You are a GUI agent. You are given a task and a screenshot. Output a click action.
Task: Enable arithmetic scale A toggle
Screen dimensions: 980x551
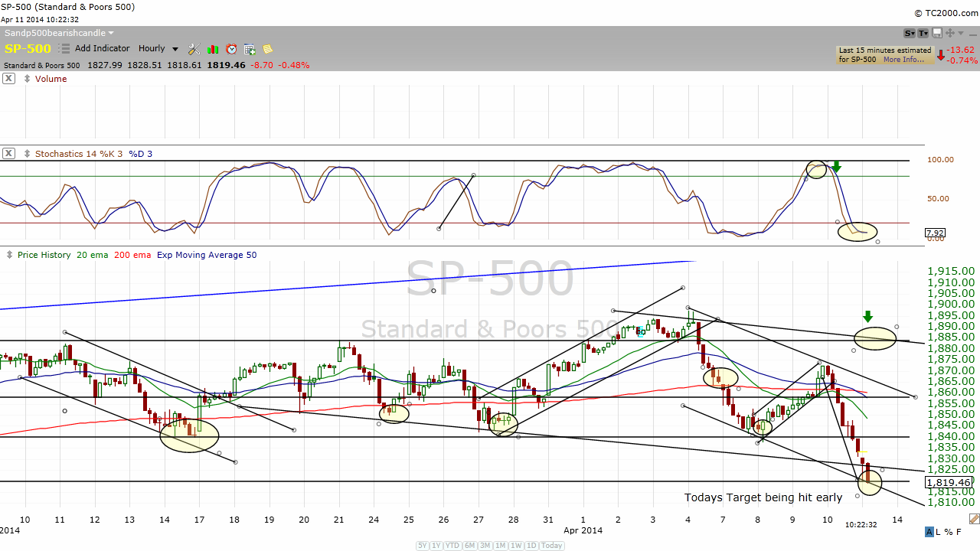[x=929, y=532]
